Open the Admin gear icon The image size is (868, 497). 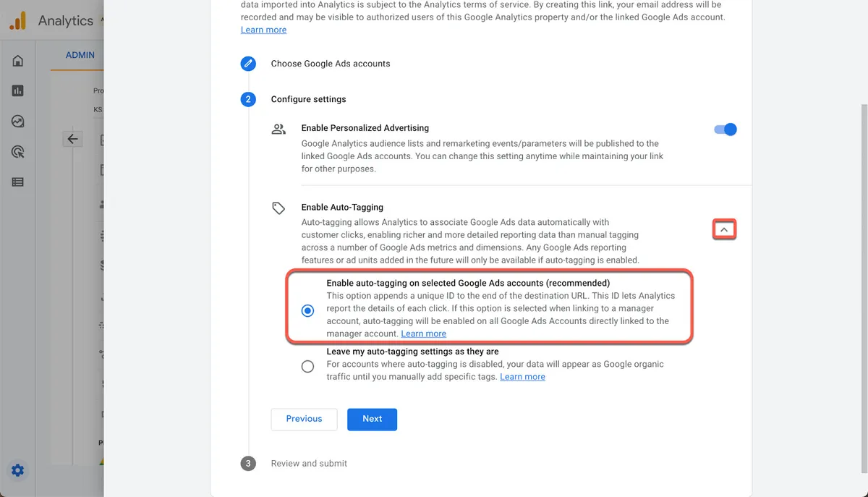(18, 471)
